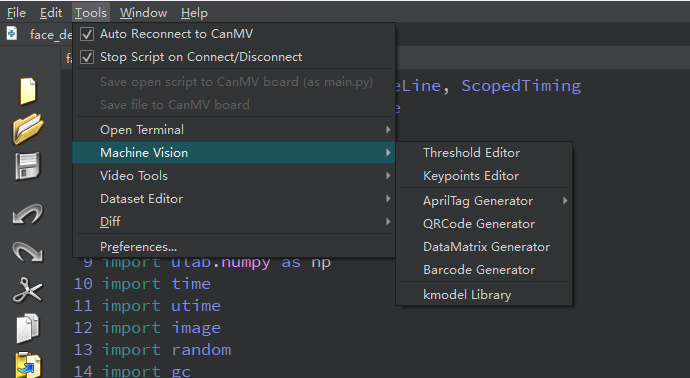Toggle Auto Reconnect to CanMV checkbox
This screenshot has width=690, height=378.
coord(87,34)
